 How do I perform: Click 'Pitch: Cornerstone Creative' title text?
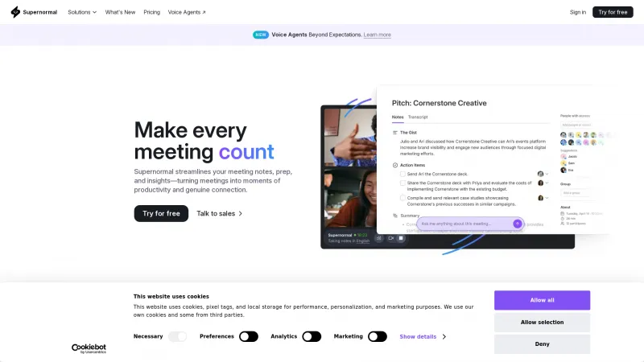pos(439,103)
